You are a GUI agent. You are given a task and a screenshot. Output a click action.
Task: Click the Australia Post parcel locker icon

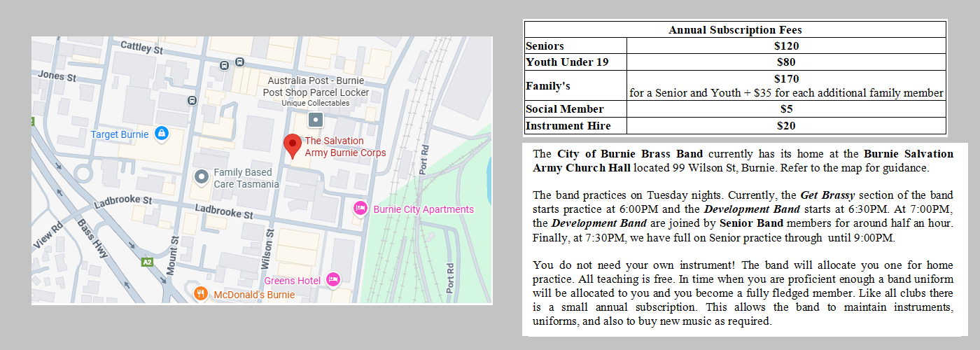point(316,120)
